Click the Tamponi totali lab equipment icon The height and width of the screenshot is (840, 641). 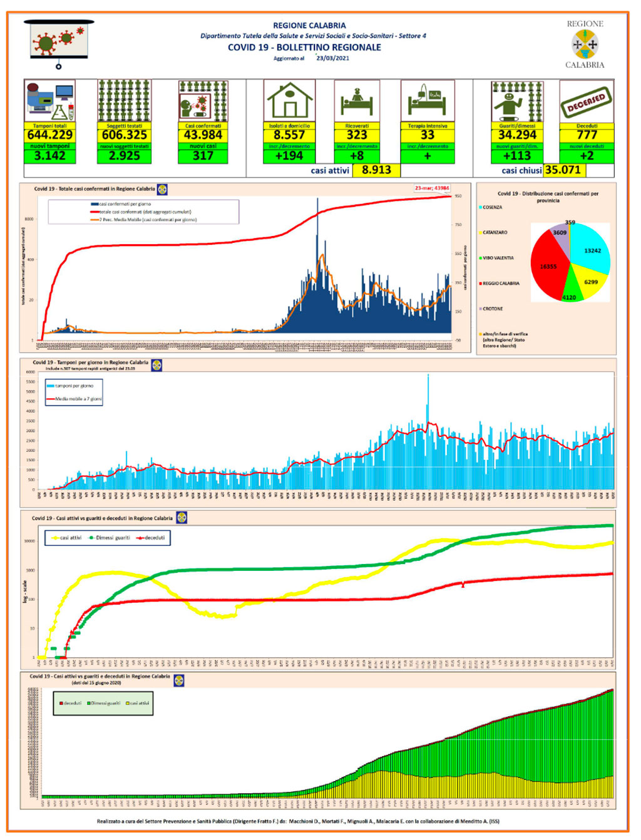(x=50, y=101)
